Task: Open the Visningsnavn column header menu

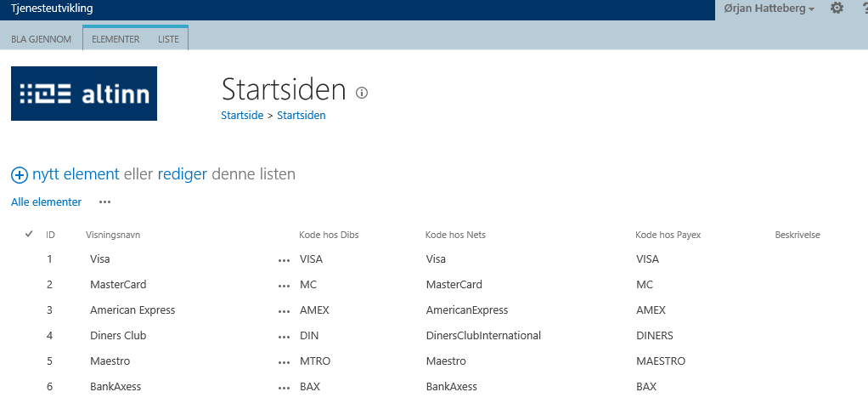Action: pyautogui.click(x=113, y=235)
